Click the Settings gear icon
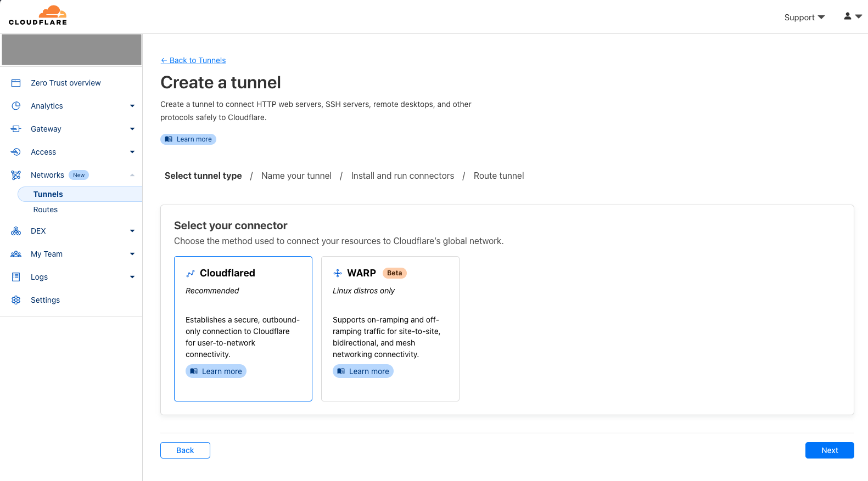Viewport: 868px width, 481px height. pos(16,300)
